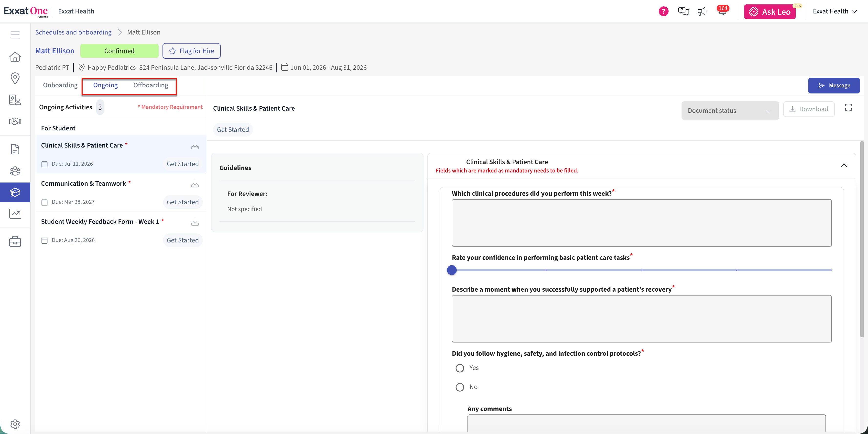
Task: Open the building-and-person sidebar icon
Action: pyautogui.click(x=15, y=100)
